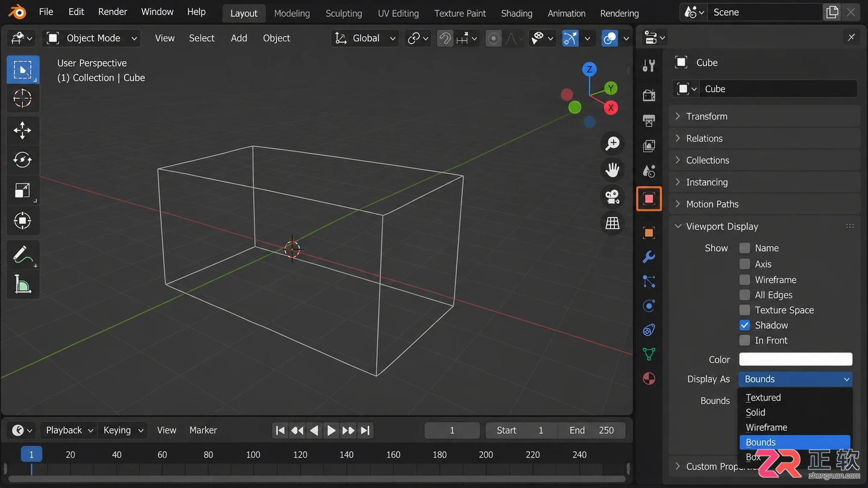This screenshot has width=868, height=488.
Task: Open the Object Mode dropdown
Action: pos(92,38)
